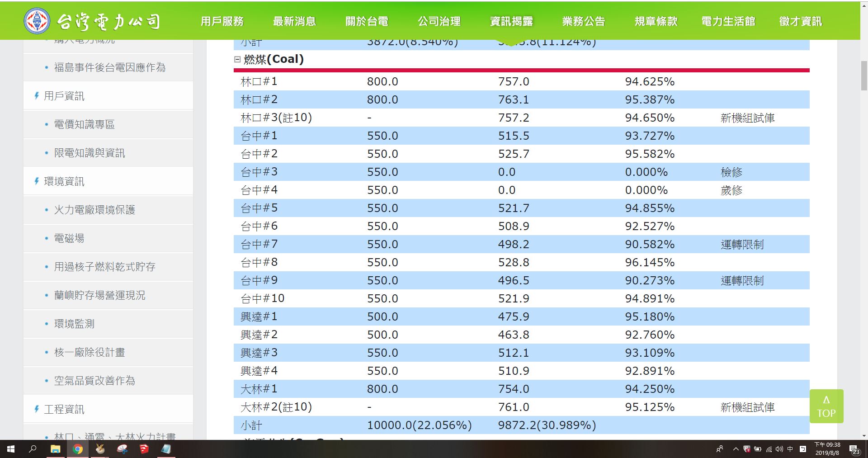Open the 限電知識與資訊 sidebar link
This screenshot has width=868, height=458.
[90, 153]
